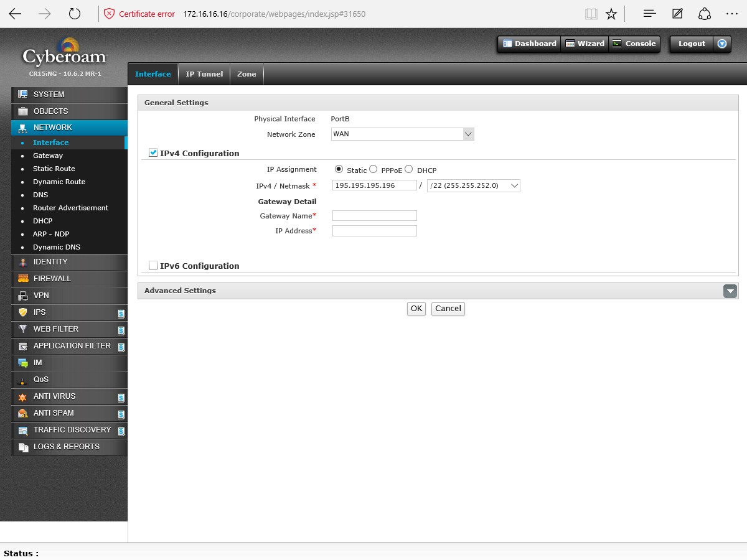Click the SYSTEM menu icon
The width and height of the screenshot is (747, 560).
23,95
